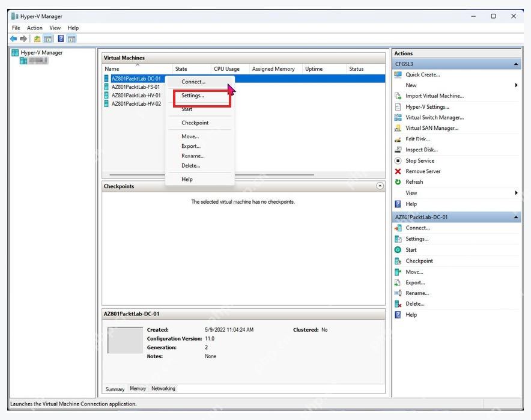Sort by the Status column header
Viewport: 531px width, 420px height.
(x=366, y=68)
